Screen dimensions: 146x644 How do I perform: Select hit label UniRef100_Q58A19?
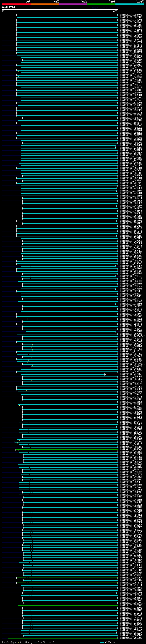tap(131, 32)
